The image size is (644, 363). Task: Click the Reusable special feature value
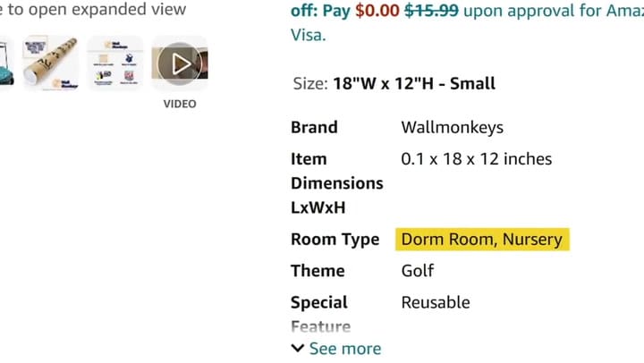tap(435, 302)
